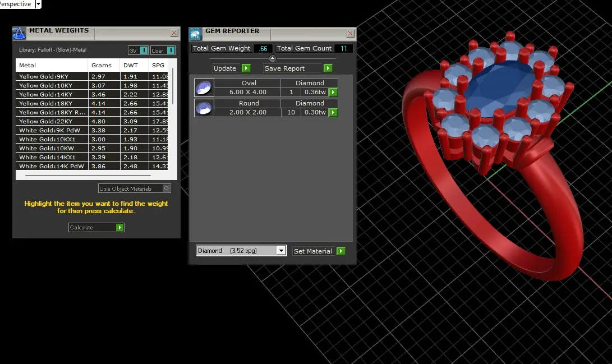Select the Yellow Gold:10KY row

click(92, 85)
